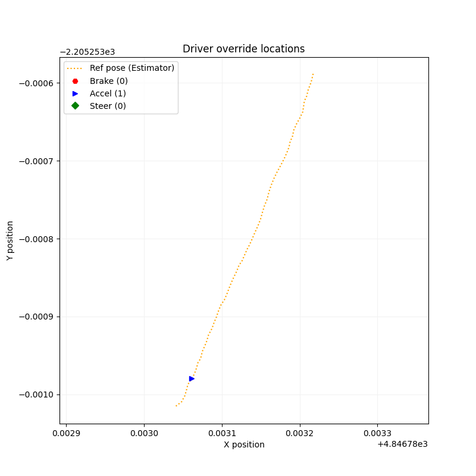Click the lower end of the orange path
Viewport: 476px width, 476px height.
click(176, 406)
